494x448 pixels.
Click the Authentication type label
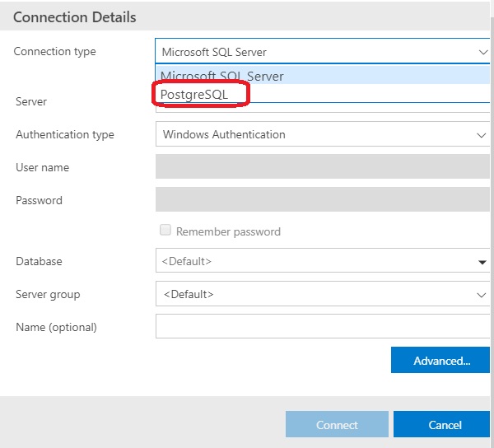(x=65, y=134)
